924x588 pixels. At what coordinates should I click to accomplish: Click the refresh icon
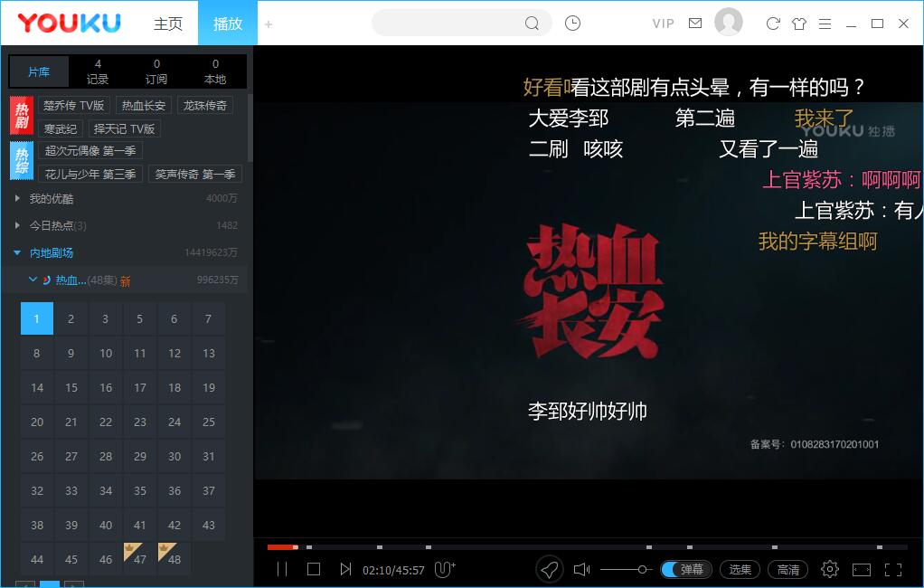point(773,24)
